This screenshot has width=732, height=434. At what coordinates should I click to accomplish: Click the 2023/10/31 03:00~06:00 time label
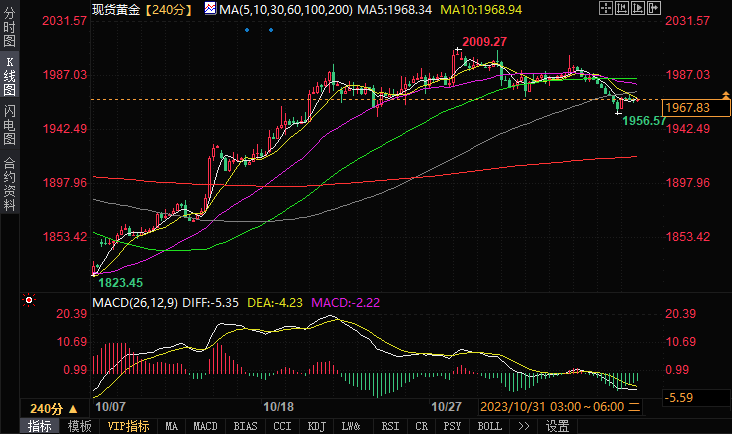click(560, 407)
